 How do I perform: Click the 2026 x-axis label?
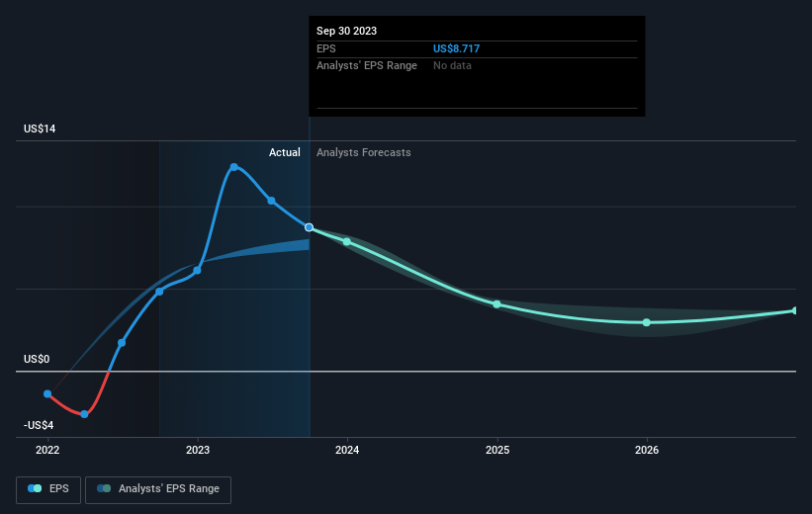pos(647,450)
